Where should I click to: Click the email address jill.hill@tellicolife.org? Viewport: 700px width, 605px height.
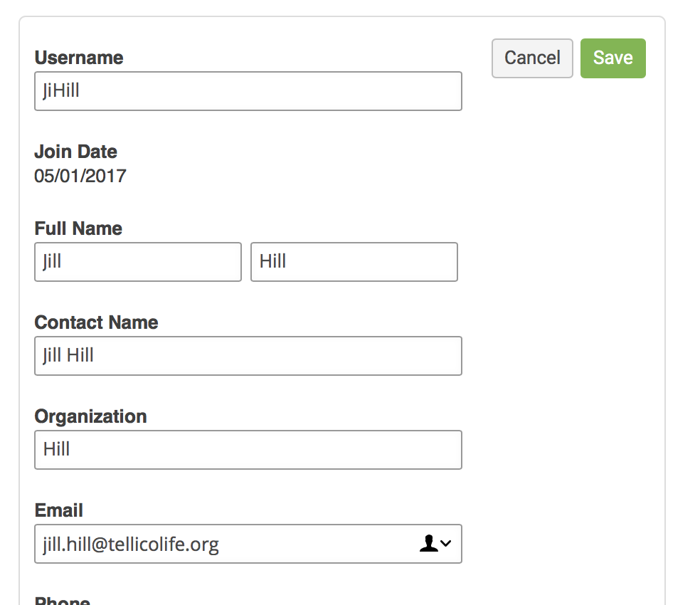pos(131,544)
